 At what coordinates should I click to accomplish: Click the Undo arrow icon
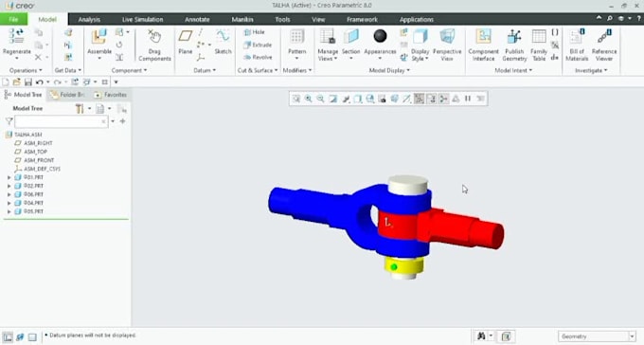(x=40, y=82)
